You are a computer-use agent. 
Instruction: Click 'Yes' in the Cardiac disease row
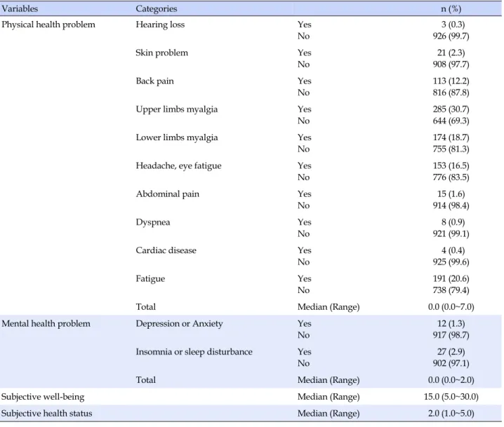pyautogui.click(x=305, y=250)
